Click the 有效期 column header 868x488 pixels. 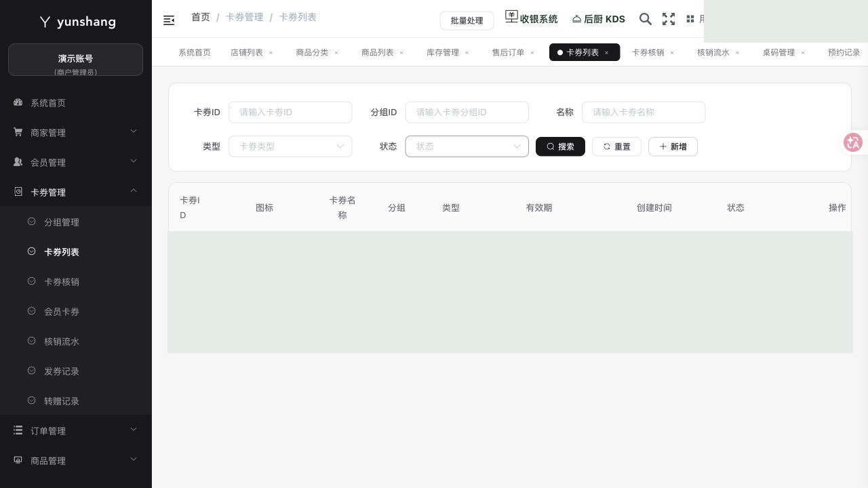point(539,207)
